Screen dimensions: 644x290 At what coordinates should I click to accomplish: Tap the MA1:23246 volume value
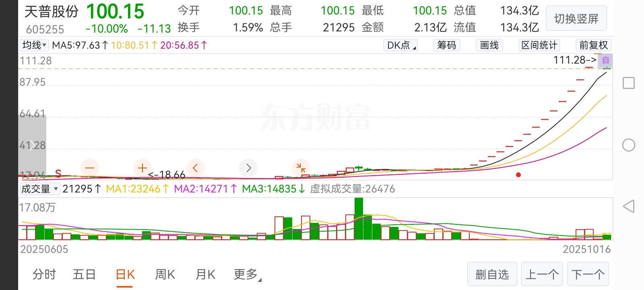click(x=137, y=189)
